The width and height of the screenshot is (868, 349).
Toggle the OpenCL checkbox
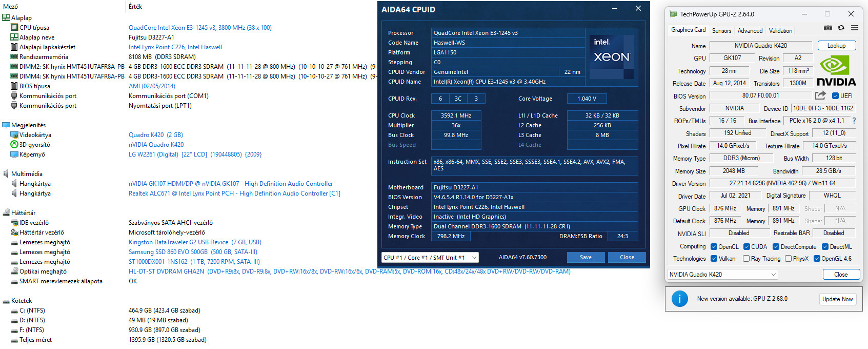(x=714, y=247)
